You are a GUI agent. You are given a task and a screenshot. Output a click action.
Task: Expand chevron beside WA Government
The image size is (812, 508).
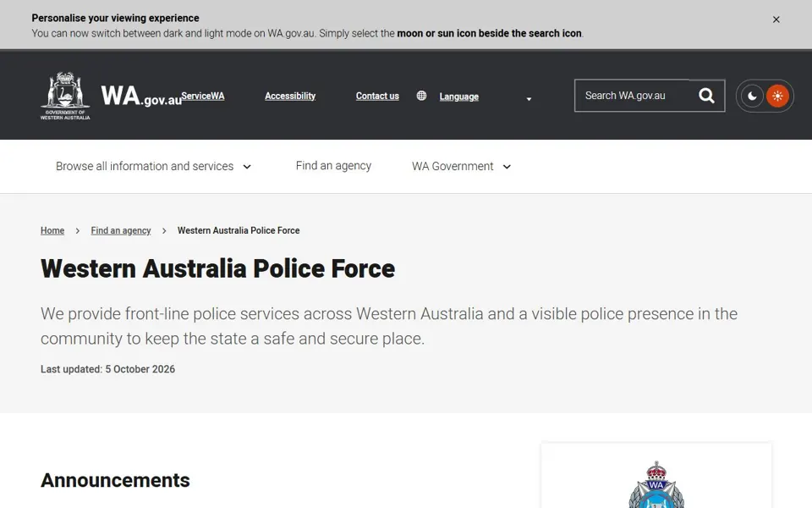click(507, 167)
